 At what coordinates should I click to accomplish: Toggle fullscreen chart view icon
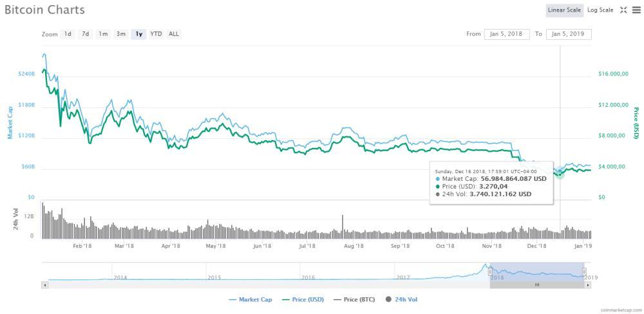click(x=623, y=10)
